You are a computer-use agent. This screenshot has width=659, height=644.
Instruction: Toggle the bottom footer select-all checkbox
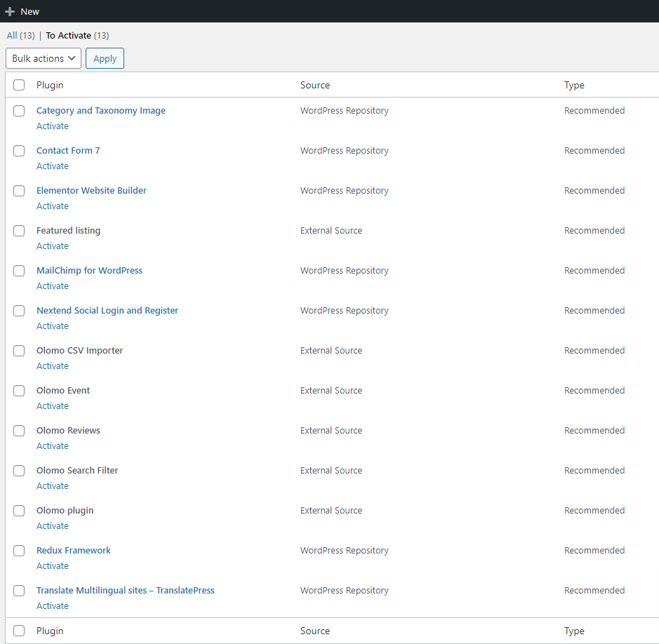click(19, 631)
